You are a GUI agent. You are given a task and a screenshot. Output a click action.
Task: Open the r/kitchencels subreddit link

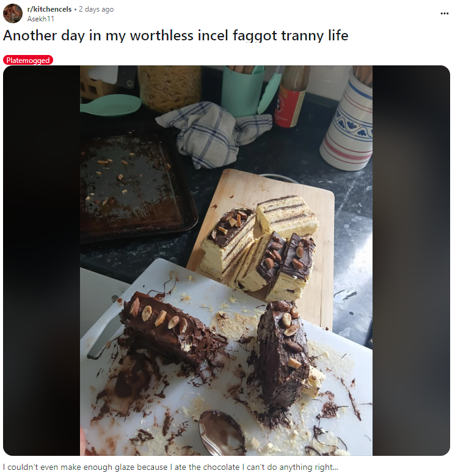(x=49, y=9)
